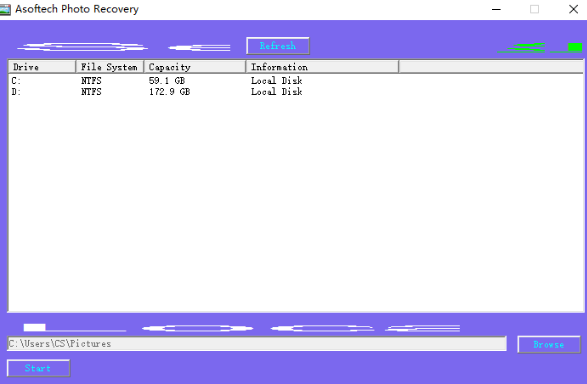Sort by the Drive column header
Screen dimensions: 587x384
[x=42, y=67]
